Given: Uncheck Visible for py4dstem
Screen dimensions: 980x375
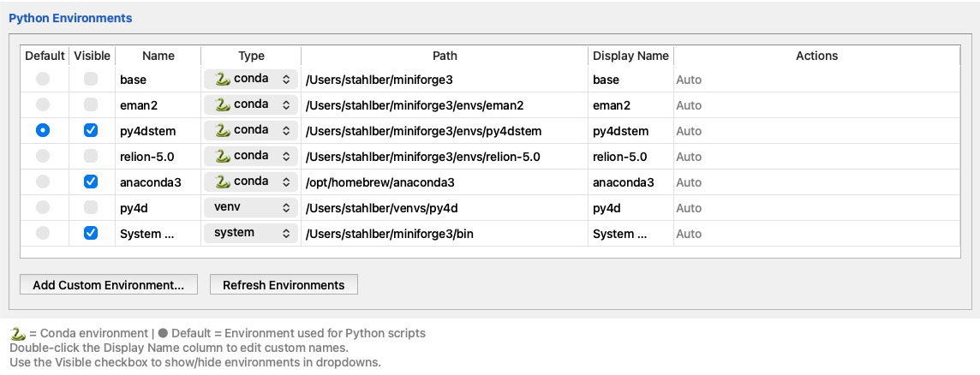Looking at the screenshot, I should [x=91, y=130].
